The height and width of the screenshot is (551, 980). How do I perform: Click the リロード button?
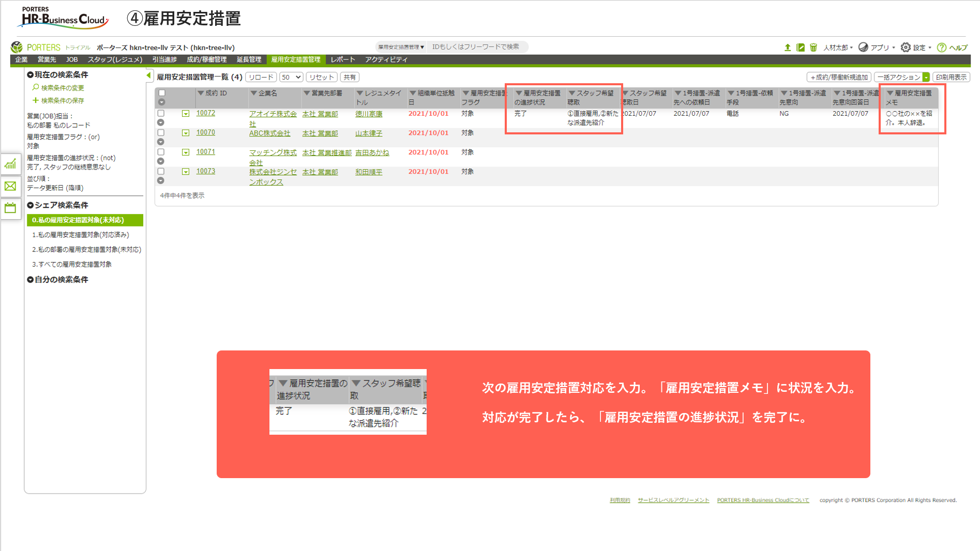[261, 77]
